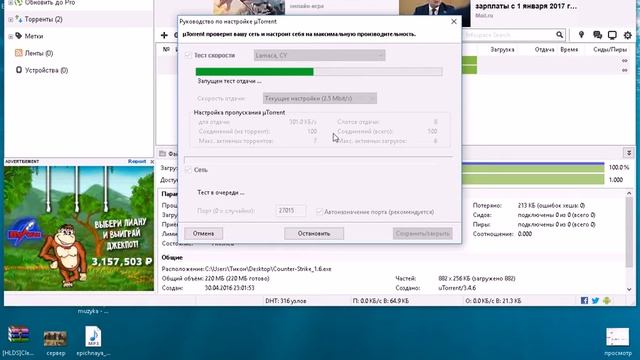Click the remote monitor icon in toolbar
The width and height of the screenshot is (640, 360).
(612, 35)
